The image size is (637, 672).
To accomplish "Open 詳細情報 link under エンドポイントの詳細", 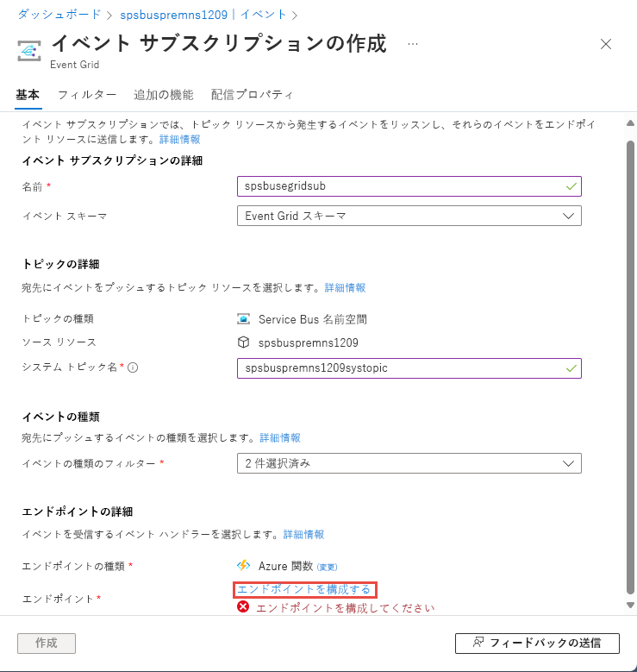I will click(x=303, y=535).
